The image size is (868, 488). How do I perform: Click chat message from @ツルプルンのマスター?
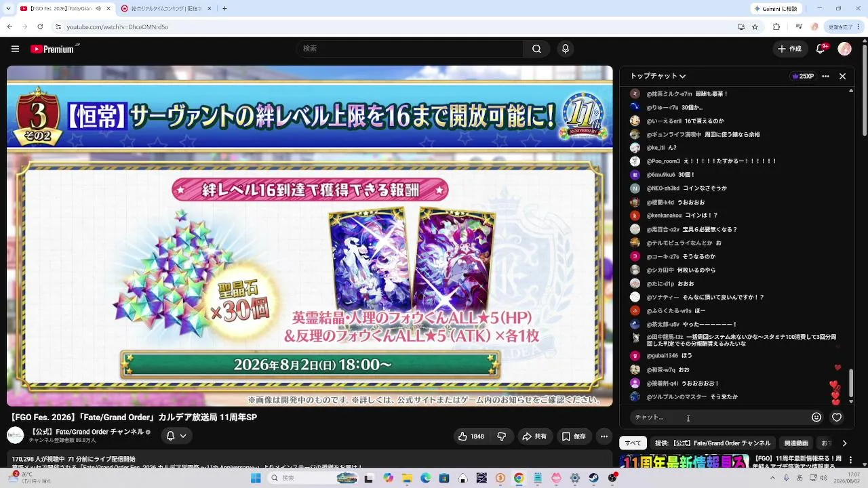[684, 396]
